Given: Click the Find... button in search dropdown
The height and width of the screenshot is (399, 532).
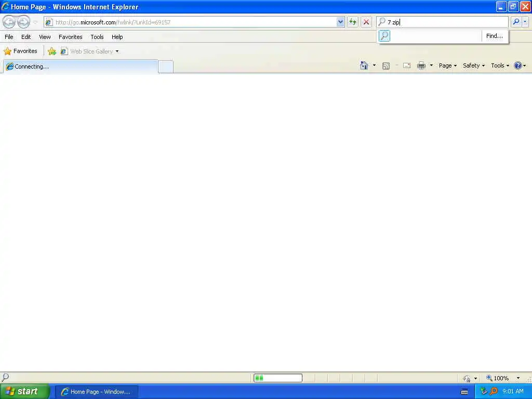Looking at the screenshot, I should point(495,36).
